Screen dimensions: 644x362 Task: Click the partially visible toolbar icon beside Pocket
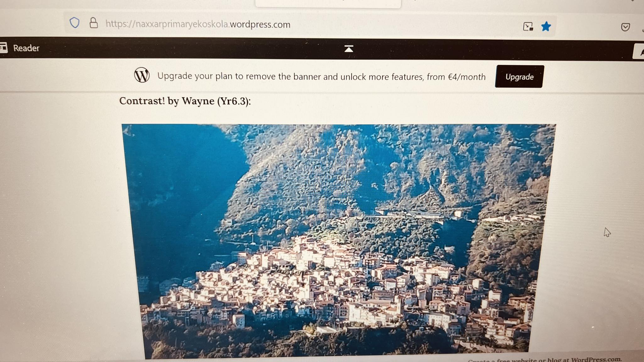click(x=642, y=28)
